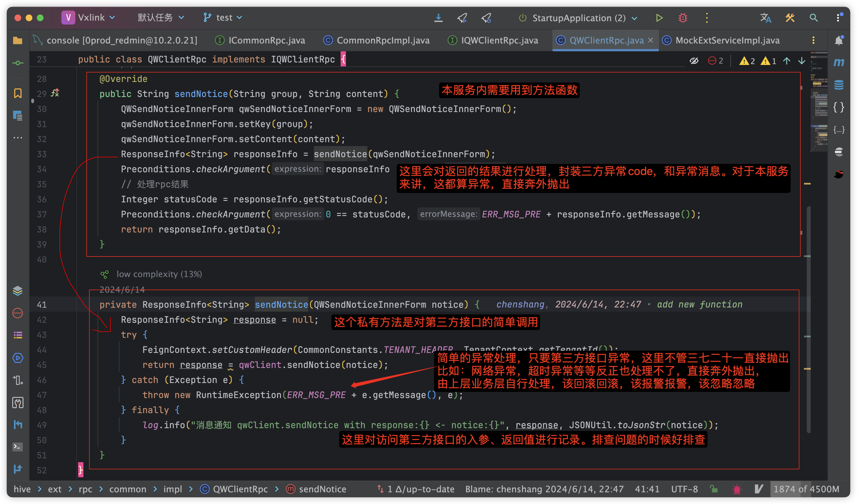The height and width of the screenshot is (504, 857).
Task: Open the Notifications bell panel
Action: [x=839, y=40]
